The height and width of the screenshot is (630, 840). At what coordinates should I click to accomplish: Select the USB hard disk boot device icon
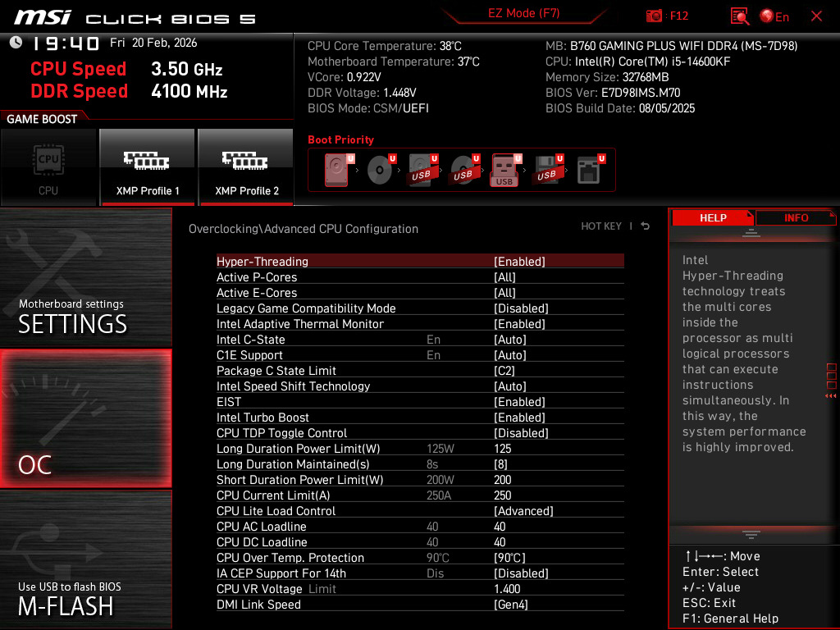[423, 170]
